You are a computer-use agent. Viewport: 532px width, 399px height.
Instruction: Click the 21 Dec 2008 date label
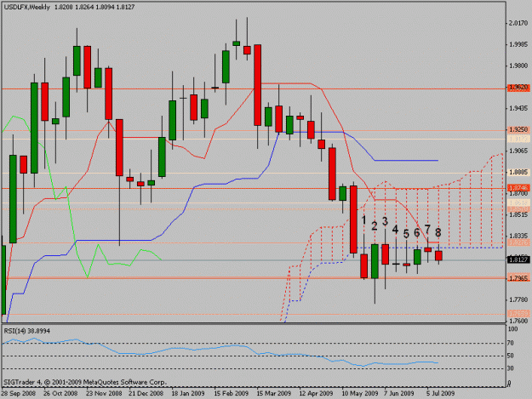point(146,393)
